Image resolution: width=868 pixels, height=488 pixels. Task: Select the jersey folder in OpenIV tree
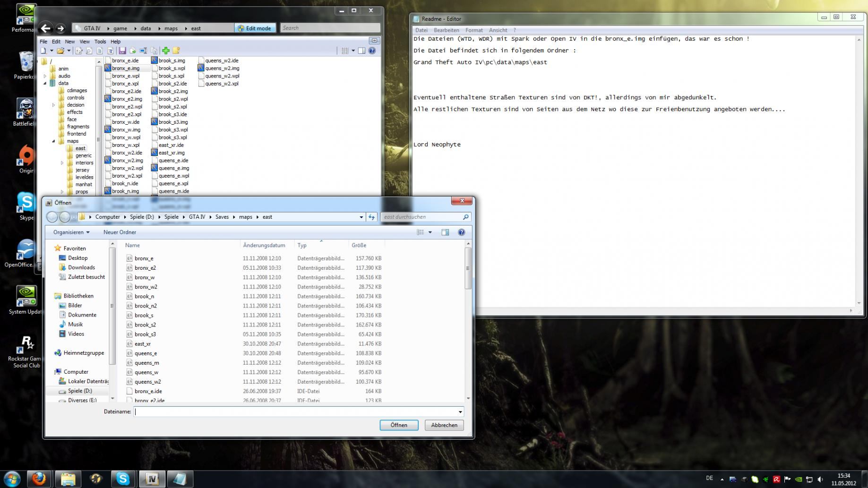82,170
